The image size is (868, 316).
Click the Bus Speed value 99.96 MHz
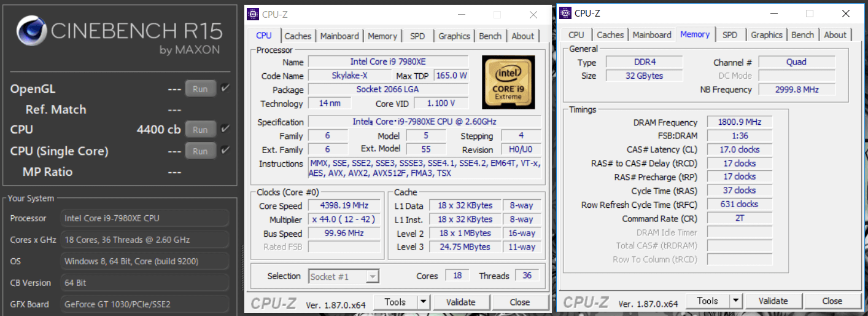[x=344, y=234]
